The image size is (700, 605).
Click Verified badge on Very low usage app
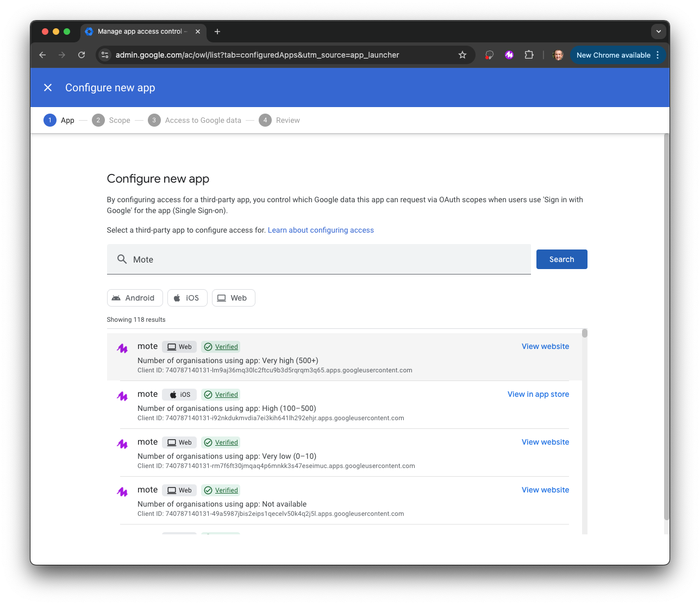tap(221, 442)
